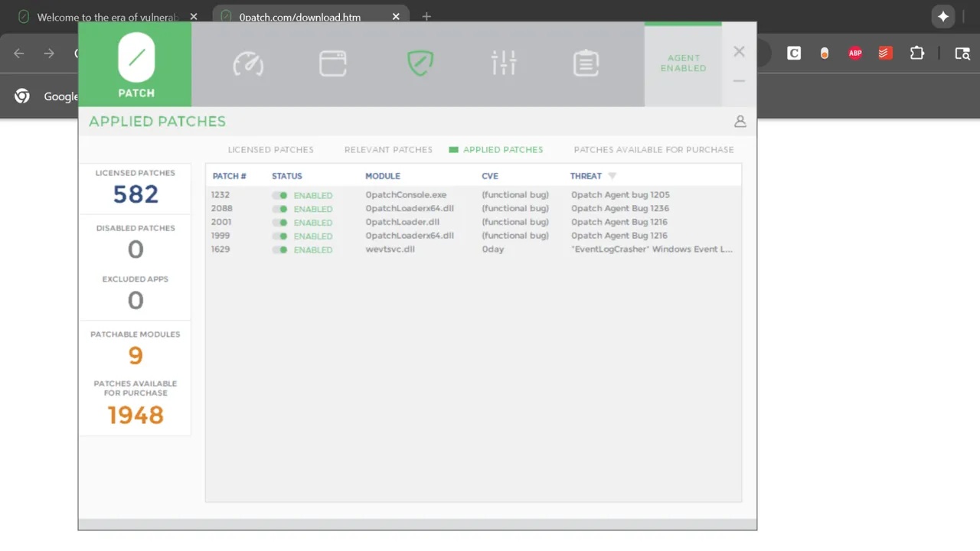Switch to the Licensed Patches tab
980x551 pixels.
pyautogui.click(x=270, y=150)
